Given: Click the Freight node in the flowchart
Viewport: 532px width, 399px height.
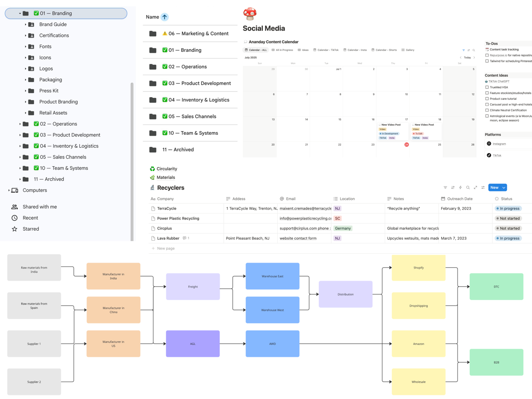Looking at the screenshot, I should [193, 287].
